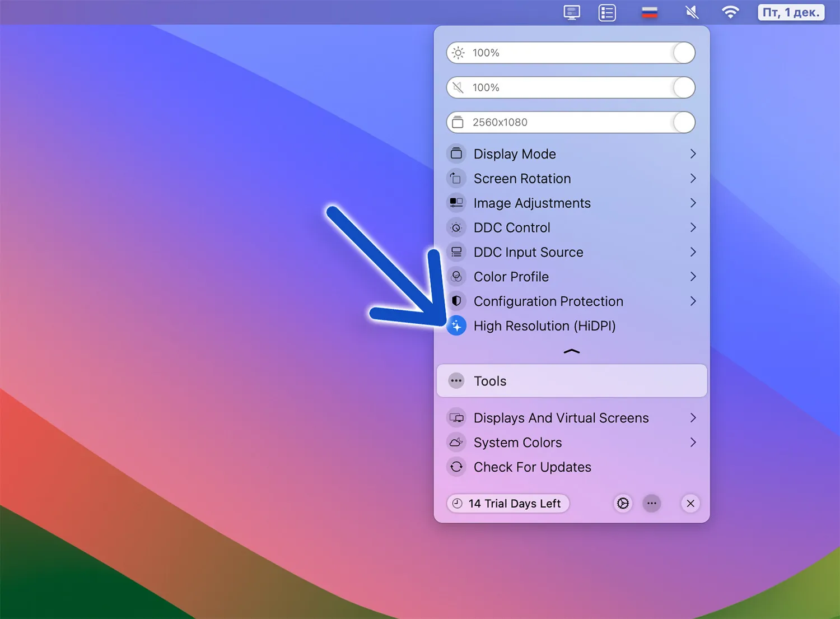Click the Check For Updates refresh icon
Screen dimensions: 840x619
[x=456, y=467]
